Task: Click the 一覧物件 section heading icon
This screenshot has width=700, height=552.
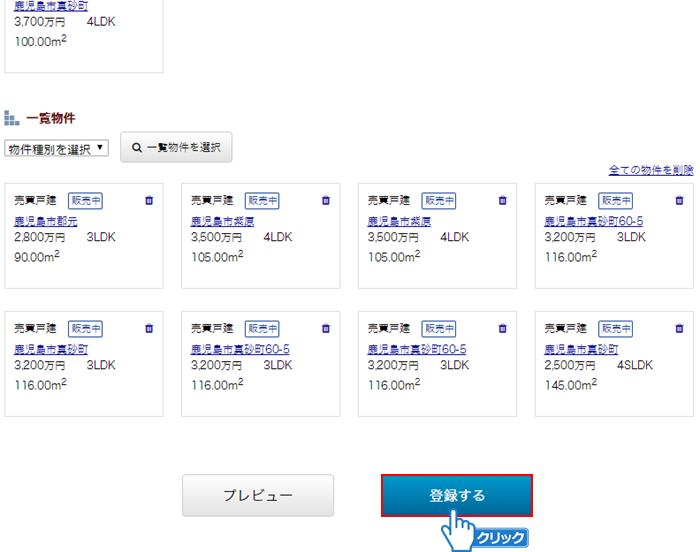Action: [x=12, y=118]
